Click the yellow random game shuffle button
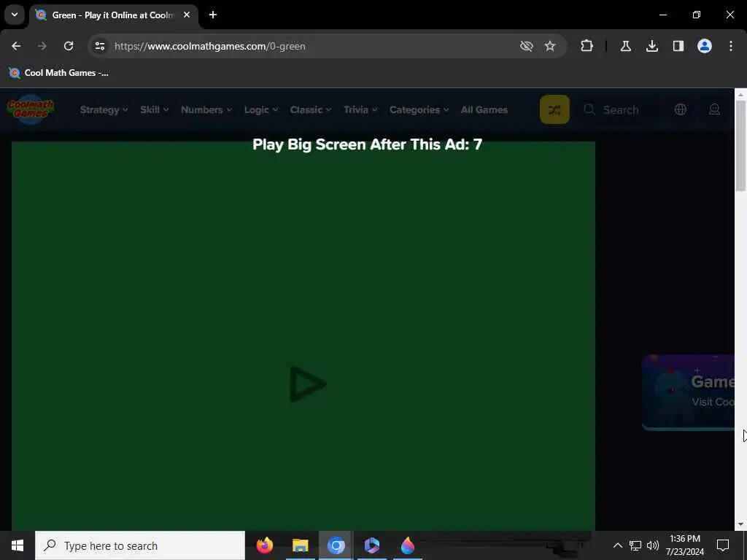This screenshot has height=560, width=747. click(554, 109)
